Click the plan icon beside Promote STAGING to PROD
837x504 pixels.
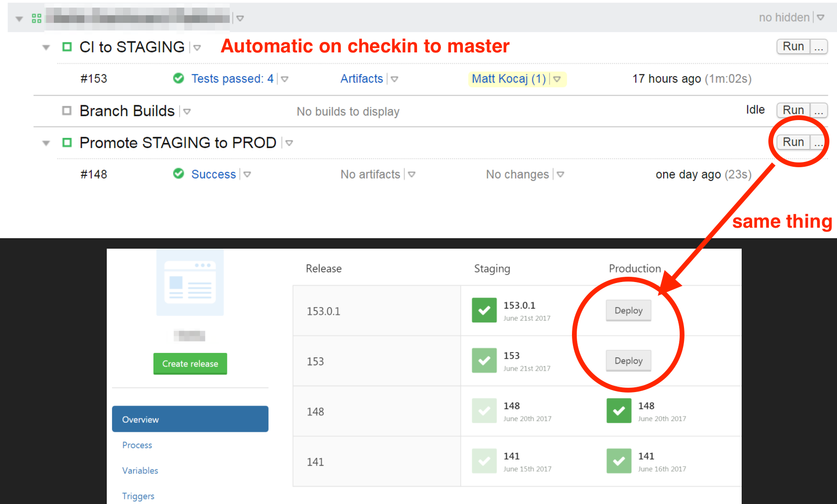pos(67,142)
